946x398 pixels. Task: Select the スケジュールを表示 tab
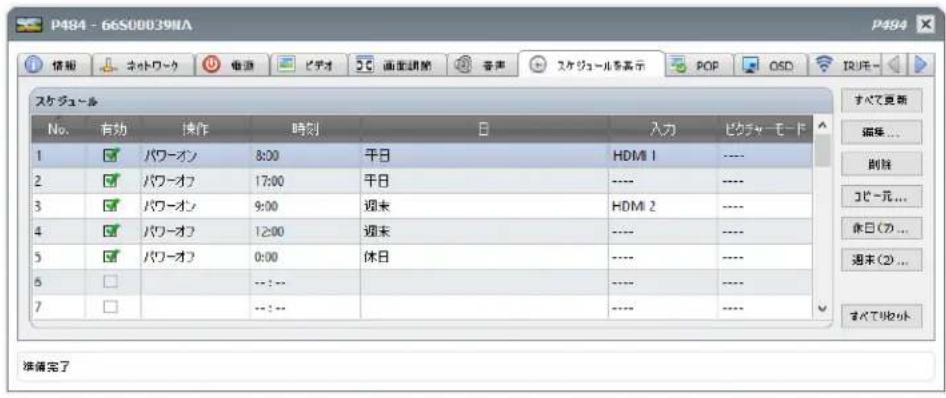591,64
